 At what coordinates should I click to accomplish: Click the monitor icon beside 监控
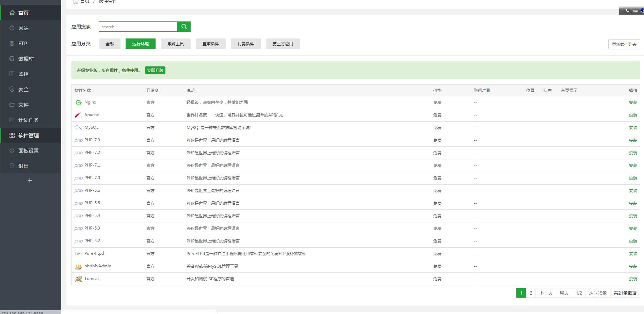12,74
